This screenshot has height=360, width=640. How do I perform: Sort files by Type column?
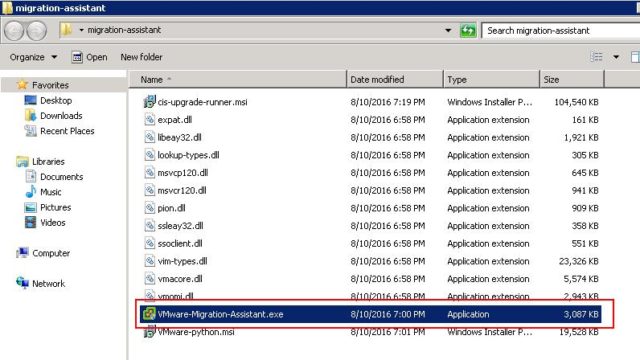pos(491,80)
